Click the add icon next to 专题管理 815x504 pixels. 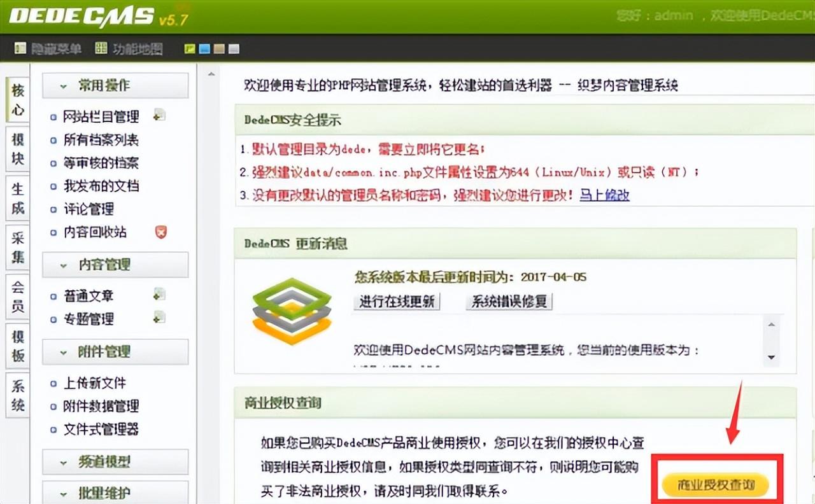point(160,318)
